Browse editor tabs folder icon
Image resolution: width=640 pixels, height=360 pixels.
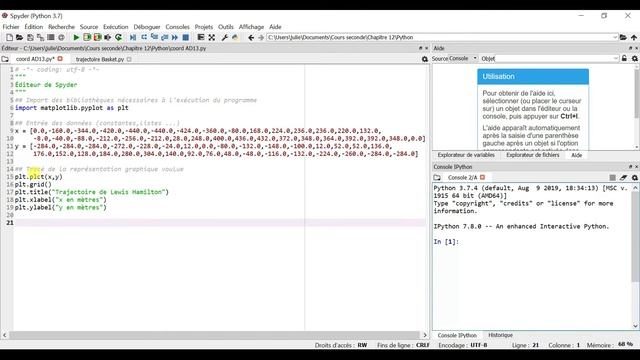[5, 59]
